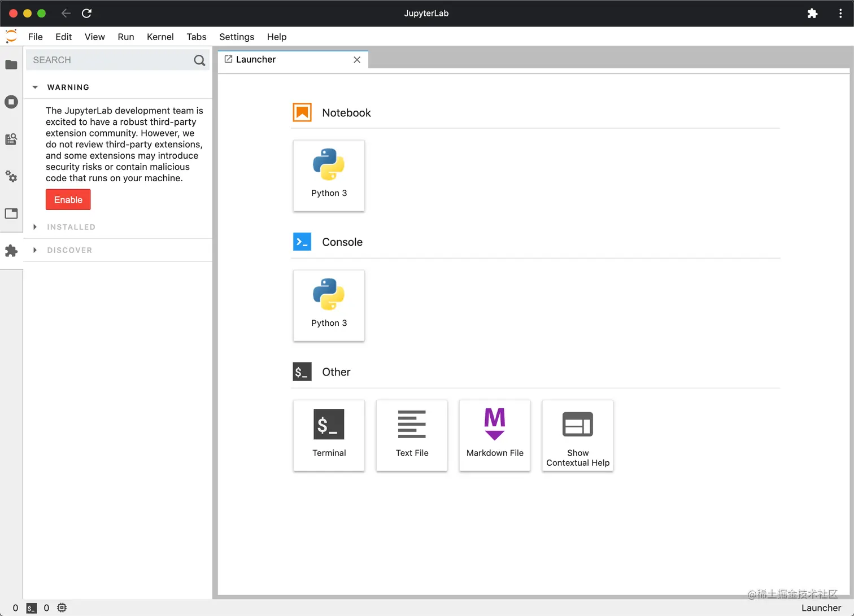Click the orange Notebook section icon

coord(302,112)
